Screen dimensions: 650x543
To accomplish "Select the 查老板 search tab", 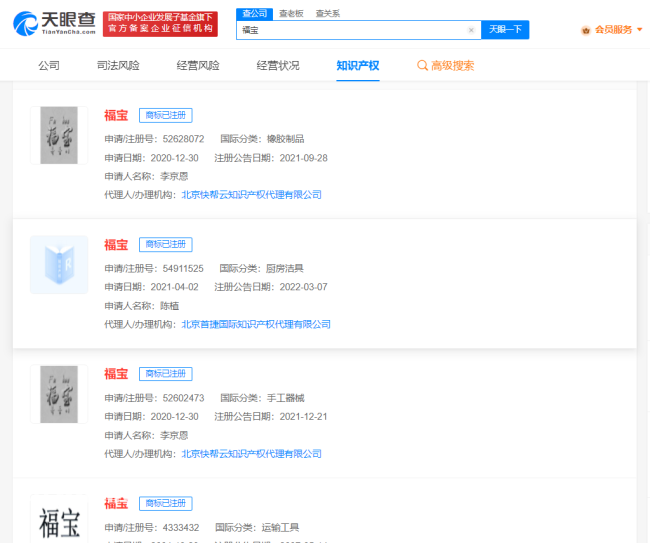I will click(x=291, y=14).
